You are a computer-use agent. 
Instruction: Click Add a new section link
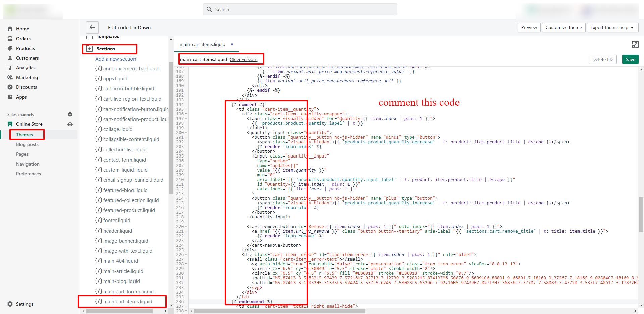click(x=116, y=59)
